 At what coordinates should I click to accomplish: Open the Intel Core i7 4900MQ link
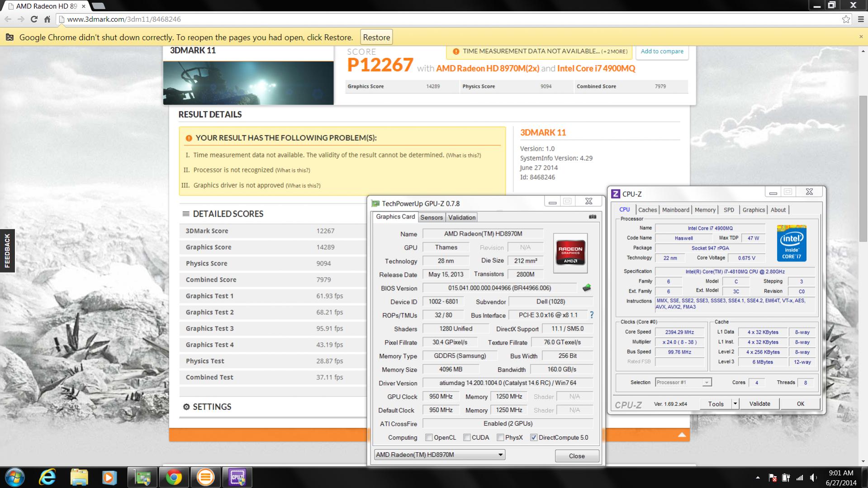(x=596, y=68)
